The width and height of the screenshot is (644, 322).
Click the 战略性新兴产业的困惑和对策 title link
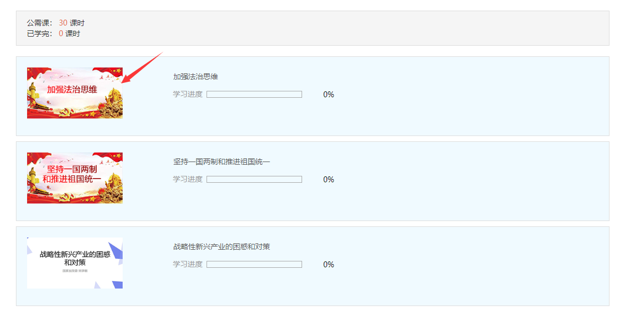point(221,247)
